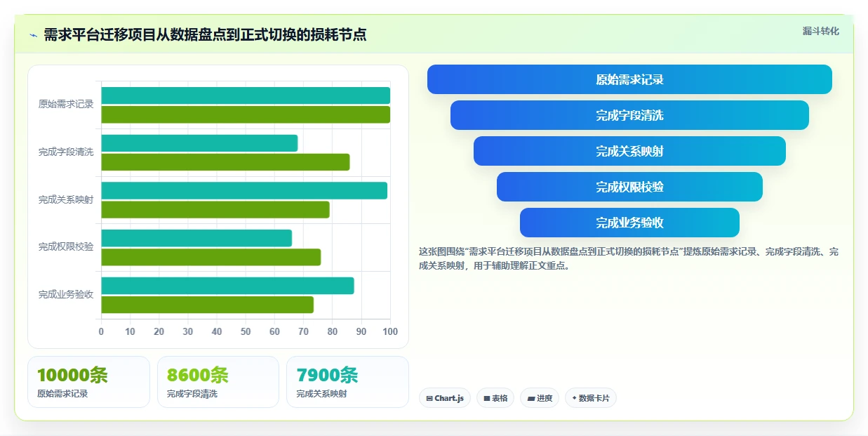Select the 完成字段清洗 funnel stage
Screen dimensions: 868x436
coord(629,115)
